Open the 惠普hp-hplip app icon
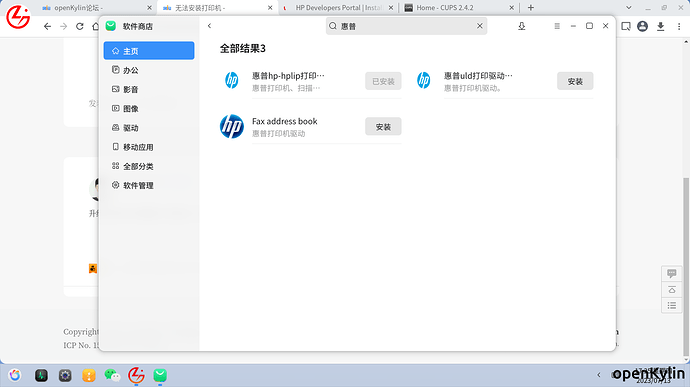This screenshot has width=690, height=387. pyautogui.click(x=231, y=81)
